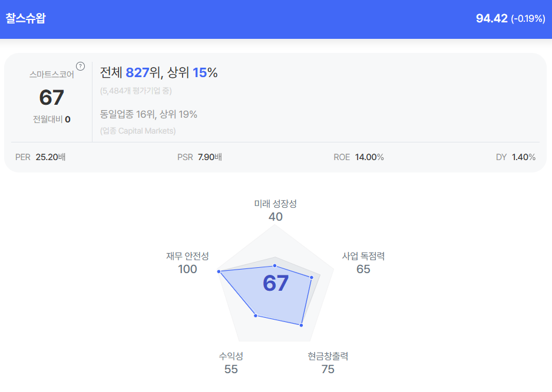The height and width of the screenshot is (392, 552).
Task: Click the 전월대비 0 change text
Action: tap(52, 119)
